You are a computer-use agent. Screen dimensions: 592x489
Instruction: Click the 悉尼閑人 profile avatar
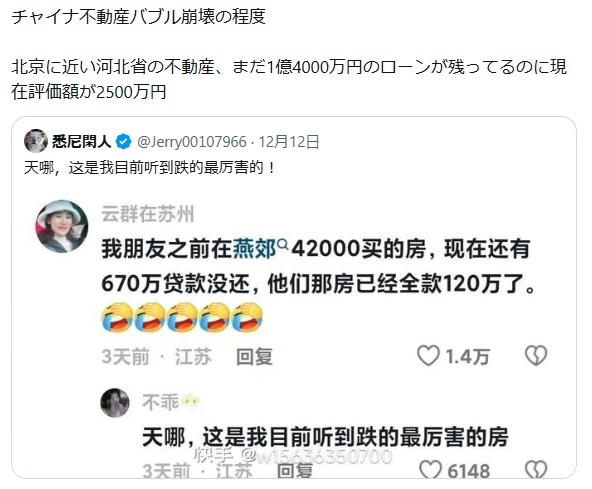(36, 141)
